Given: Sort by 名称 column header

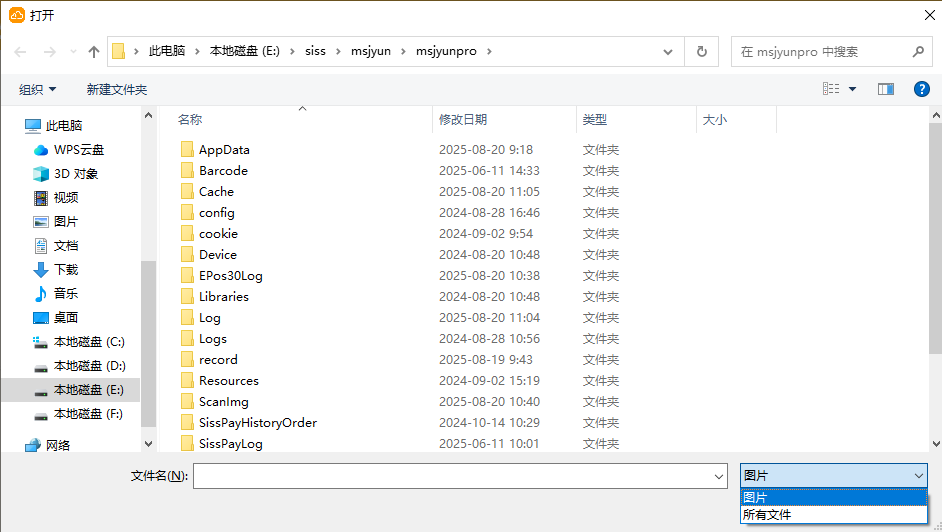Looking at the screenshot, I should [x=190, y=119].
